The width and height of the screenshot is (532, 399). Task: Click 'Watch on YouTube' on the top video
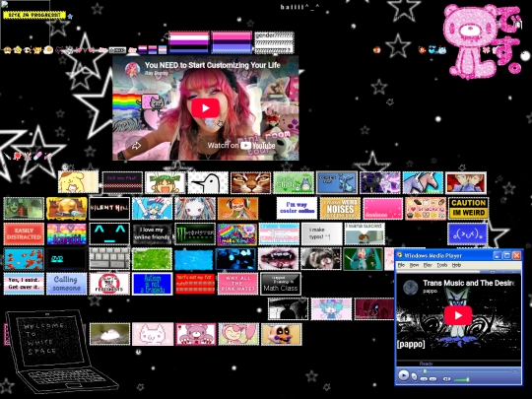pyautogui.click(x=241, y=146)
